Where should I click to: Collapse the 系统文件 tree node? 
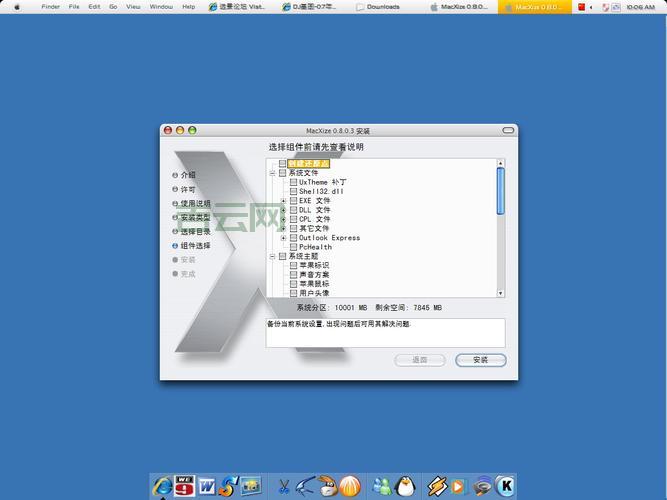pyautogui.click(x=272, y=173)
